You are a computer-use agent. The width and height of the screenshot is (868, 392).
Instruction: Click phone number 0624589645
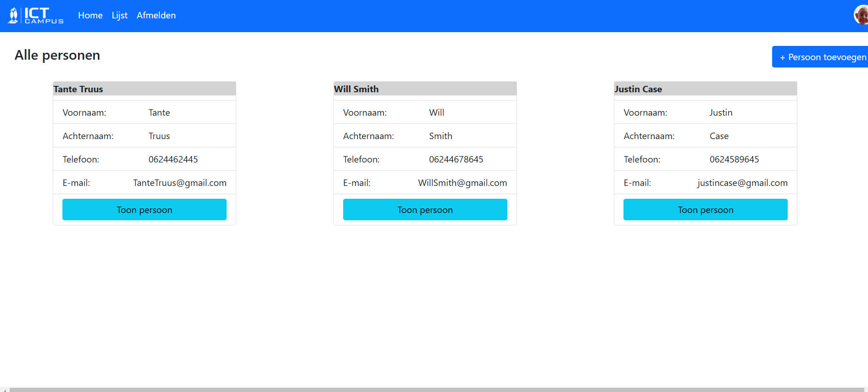(x=734, y=159)
